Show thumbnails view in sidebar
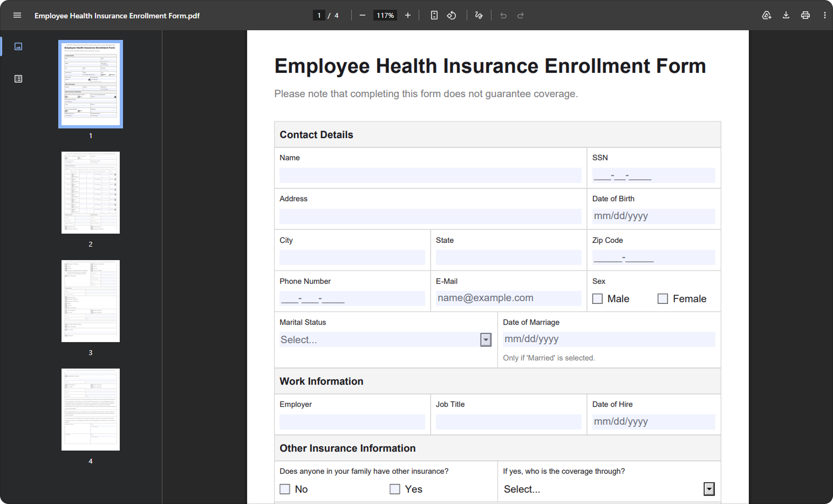This screenshot has width=833, height=504. 18,46
